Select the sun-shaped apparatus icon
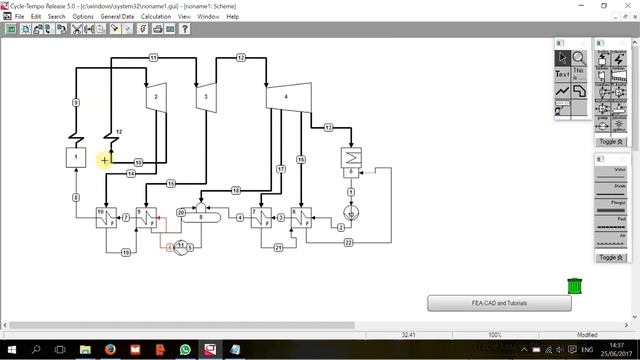 pos(619,125)
